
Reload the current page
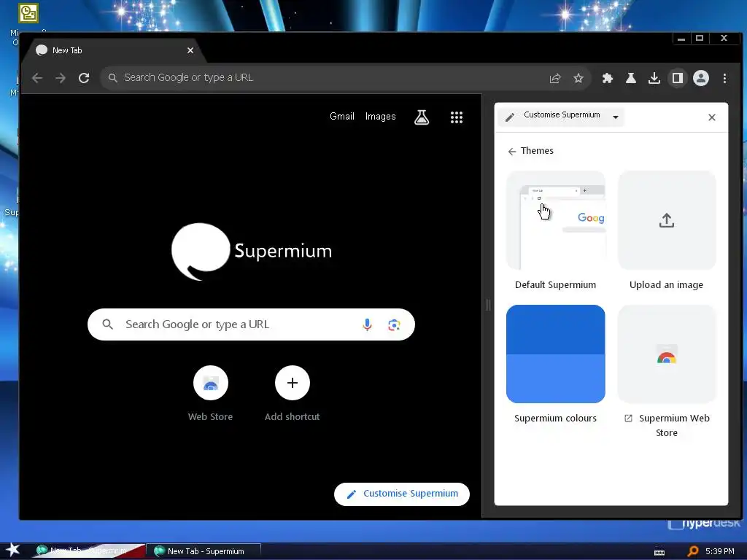coord(84,78)
